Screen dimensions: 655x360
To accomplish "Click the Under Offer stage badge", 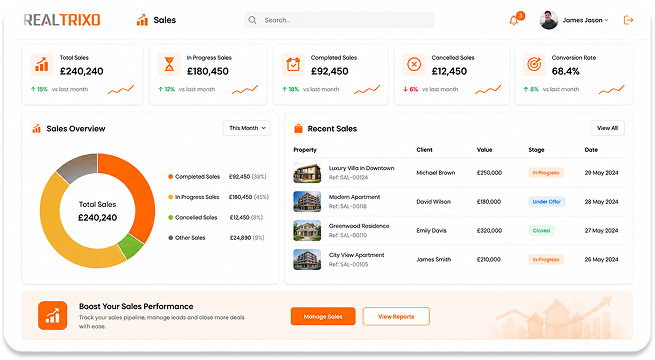I will (x=546, y=202).
